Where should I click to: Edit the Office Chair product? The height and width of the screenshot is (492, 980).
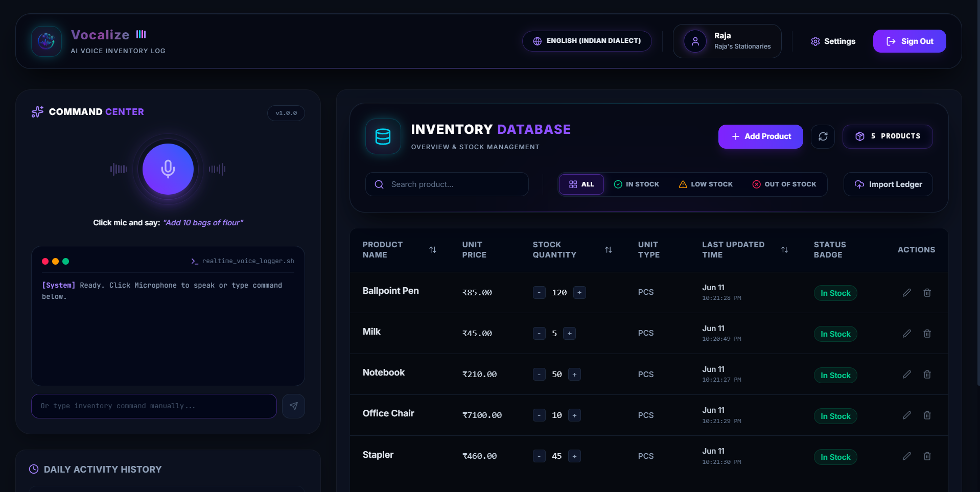point(907,415)
